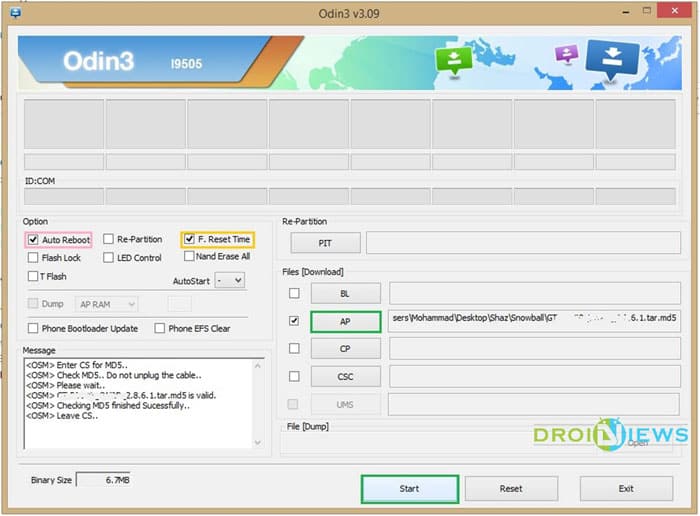Exit the Odin3 application
The width and height of the screenshot is (700, 516).
(x=626, y=489)
